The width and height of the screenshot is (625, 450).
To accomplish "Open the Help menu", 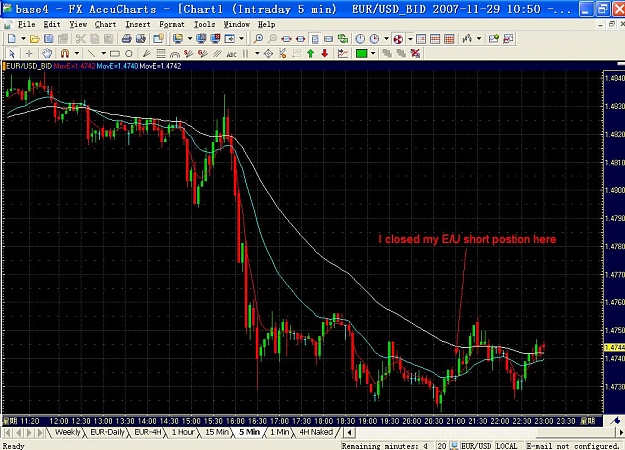I will pos(266,25).
